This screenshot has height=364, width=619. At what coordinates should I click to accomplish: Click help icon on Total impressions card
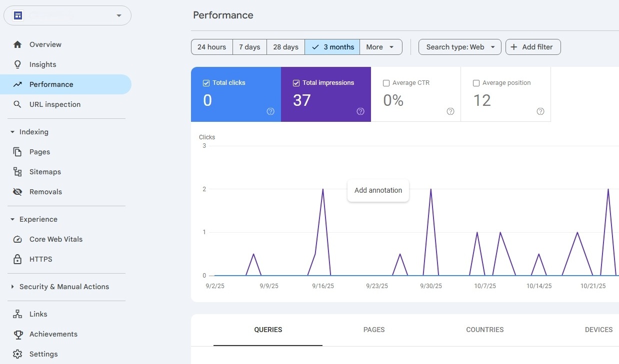[360, 111]
